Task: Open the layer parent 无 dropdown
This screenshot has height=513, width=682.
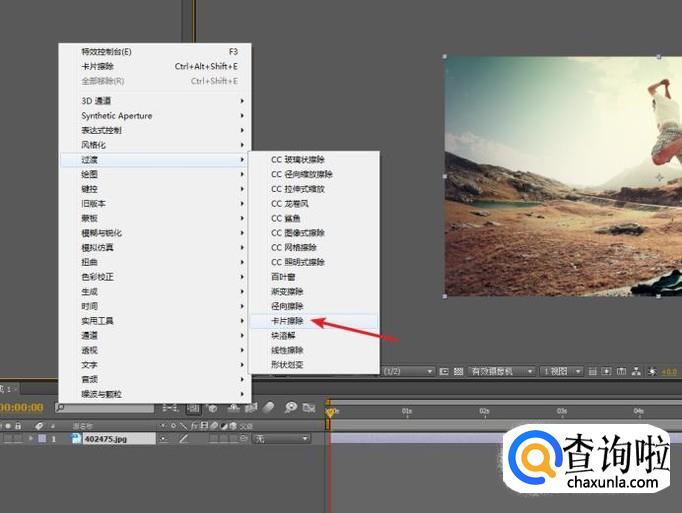Action: (x=281, y=438)
